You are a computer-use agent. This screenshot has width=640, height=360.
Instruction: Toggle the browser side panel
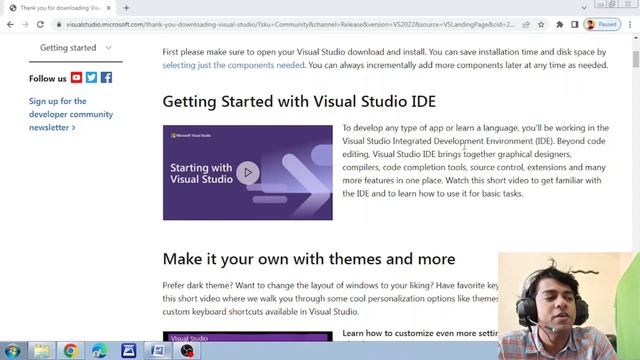(x=575, y=24)
